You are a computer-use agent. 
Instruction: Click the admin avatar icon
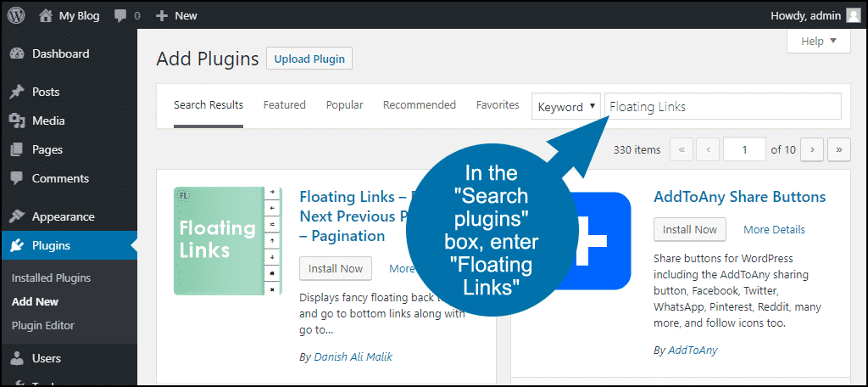click(853, 15)
